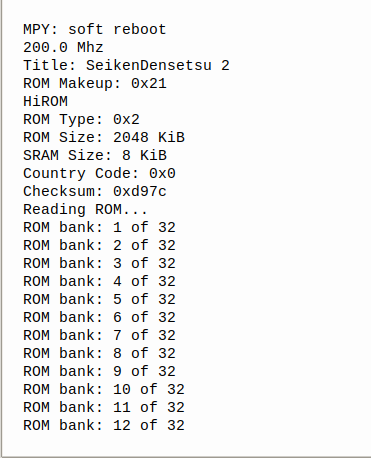
Task: Click the 'ROM bank: 5 of 32' line
Action: 99,299
